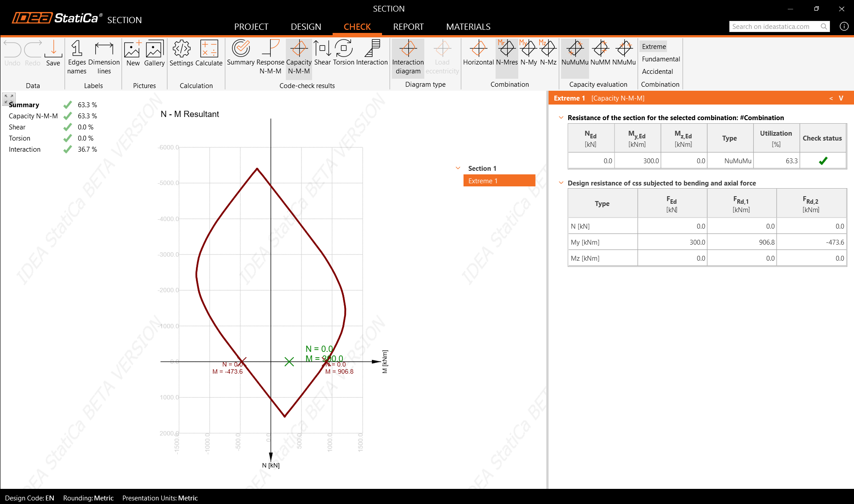
Task: Open the DESIGN tab
Action: [x=306, y=27]
